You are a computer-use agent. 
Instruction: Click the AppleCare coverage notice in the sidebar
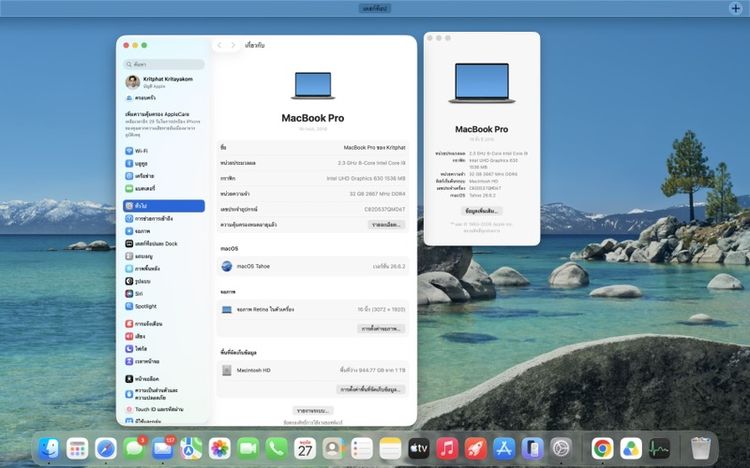coord(163,124)
